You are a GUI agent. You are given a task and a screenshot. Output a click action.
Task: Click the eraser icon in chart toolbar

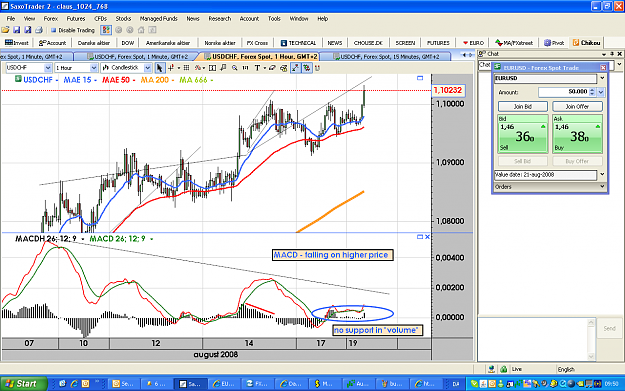(x=272, y=68)
